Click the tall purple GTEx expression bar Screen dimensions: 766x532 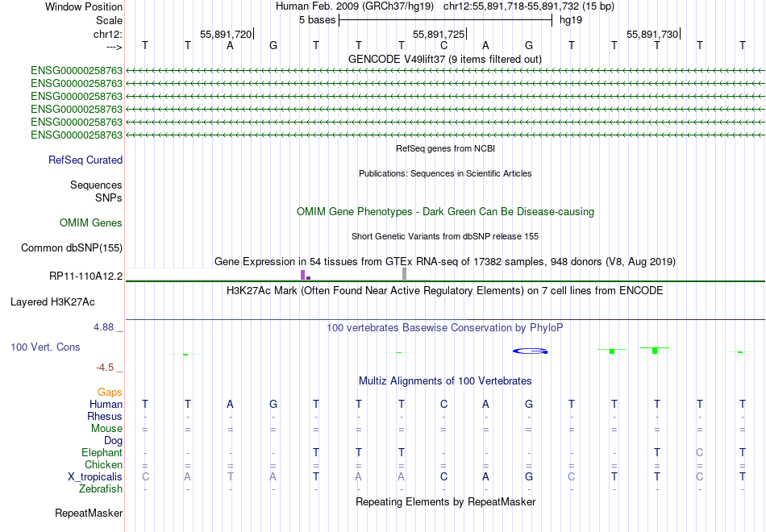pyautogui.click(x=303, y=275)
